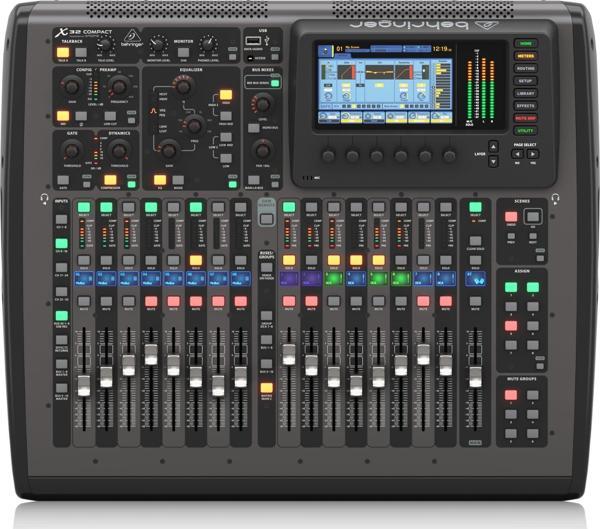Viewport: 600px width, 529px height.
Task: Click the main strip fader
Action: pyautogui.click(x=475, y=377)
